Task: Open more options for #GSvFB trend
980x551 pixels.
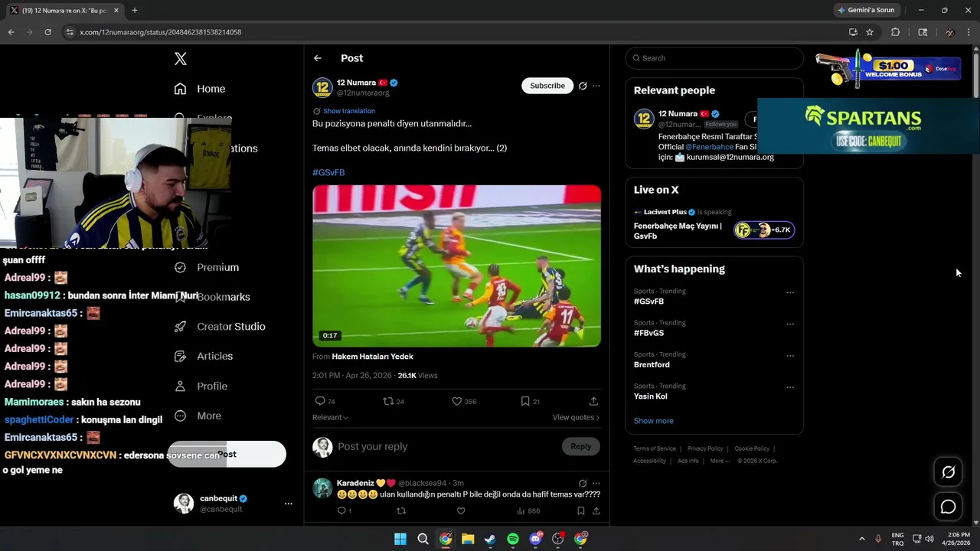Action: point(790,292)
